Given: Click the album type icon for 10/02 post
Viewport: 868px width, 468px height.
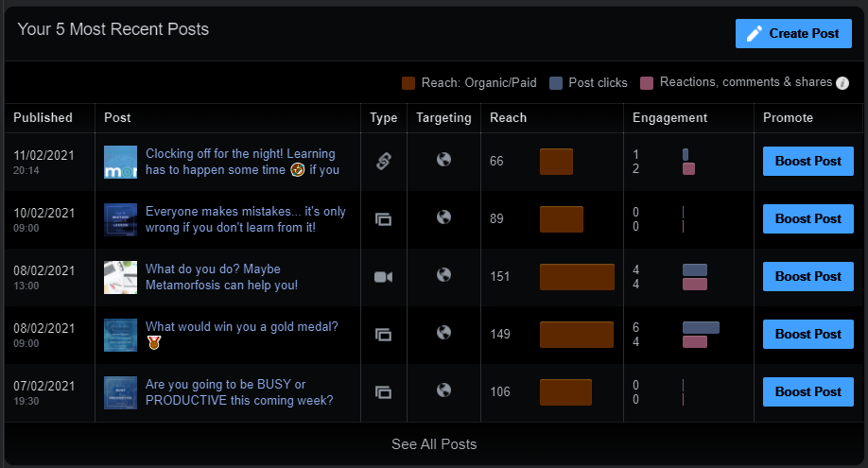Looking at the screenshot, I should (383, 219).
